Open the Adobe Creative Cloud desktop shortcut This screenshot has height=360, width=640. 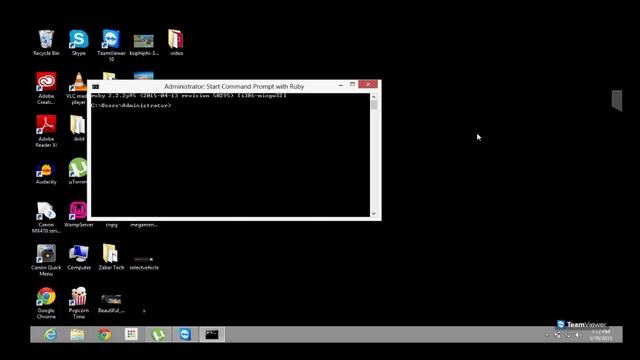point(46,88)
